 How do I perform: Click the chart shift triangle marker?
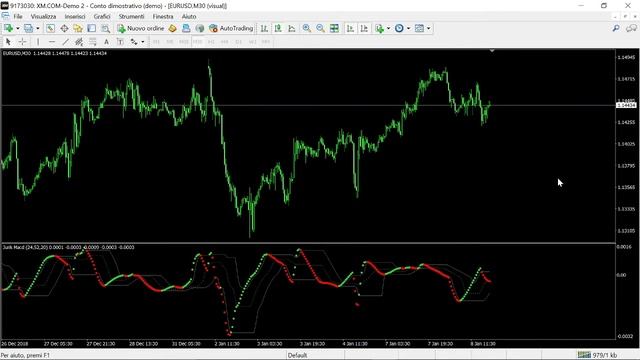492,51
